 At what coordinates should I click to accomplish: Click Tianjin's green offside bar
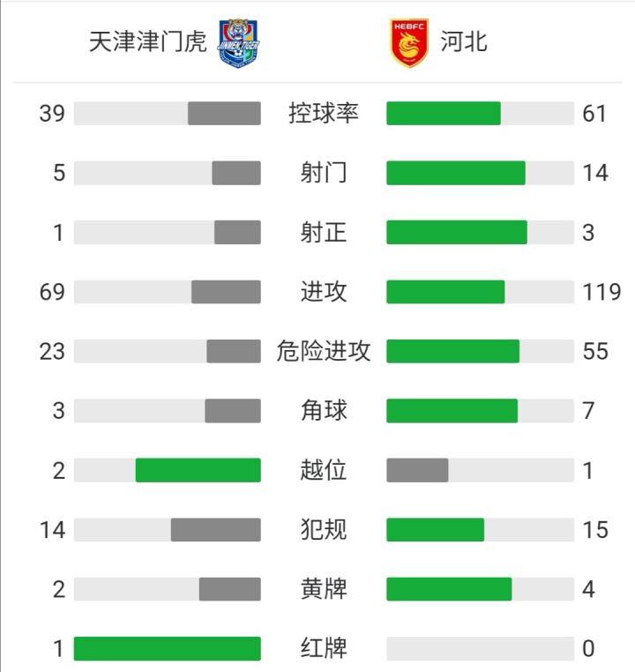coord(198,470)
